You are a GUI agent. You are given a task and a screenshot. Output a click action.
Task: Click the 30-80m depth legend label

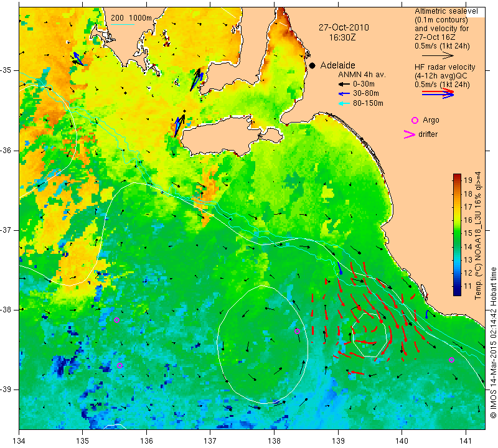pos(366,94)
